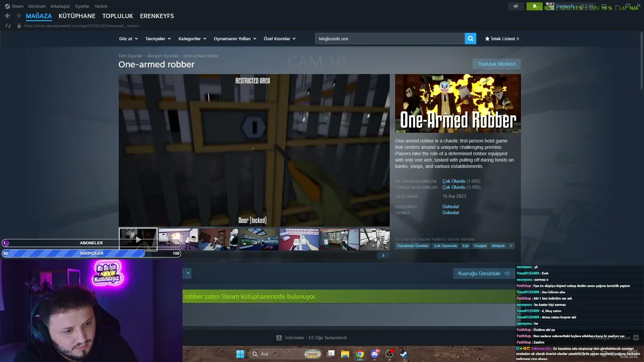Expand the Kategoriler dropdown
Image resolution: width=644 pixels, height=362 pixels.
click(x=192, y=39)
